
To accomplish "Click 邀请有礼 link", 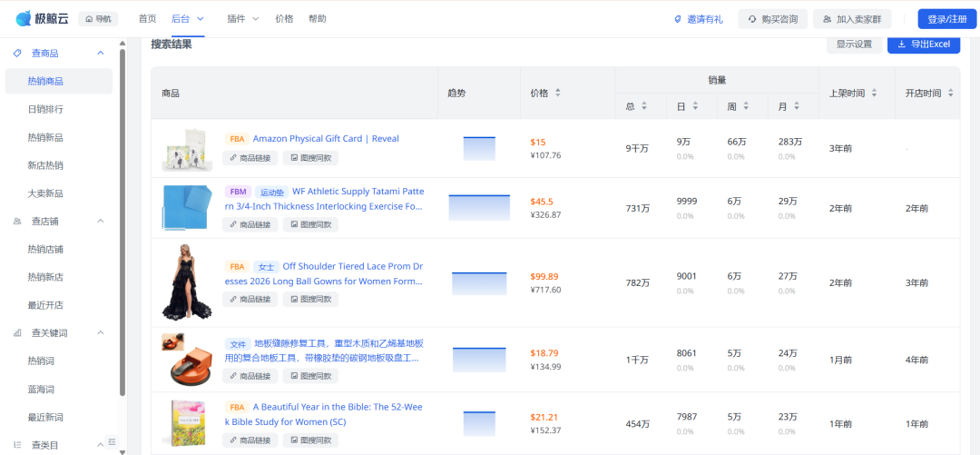I will (698, 19).
